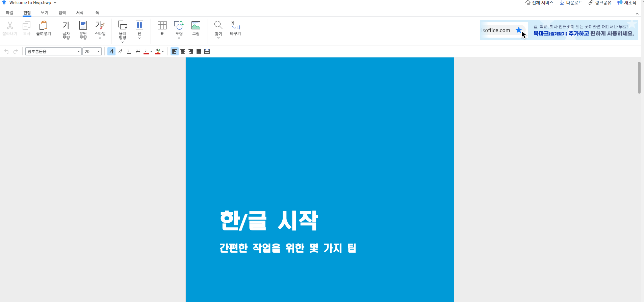The image size is (644, 302).
Task: Open the Columns (단) dropdown
Action: tap(139, 30)
